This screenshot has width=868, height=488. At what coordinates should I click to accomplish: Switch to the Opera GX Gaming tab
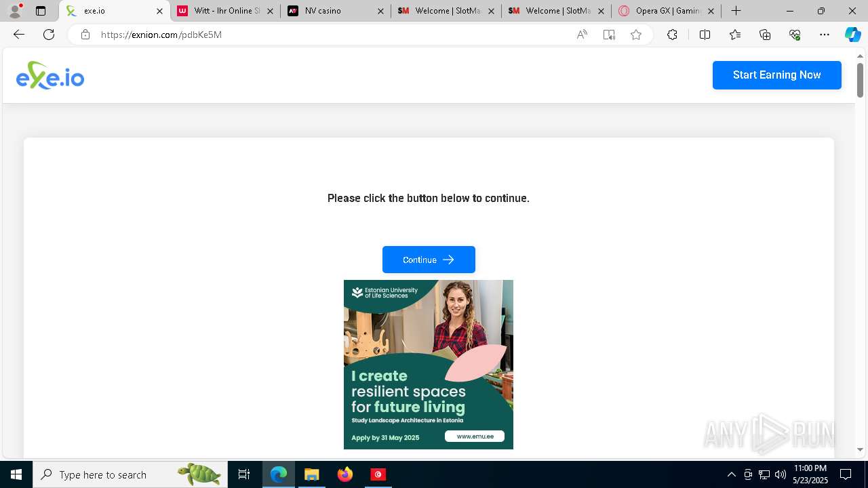pyautogui.click(x=668, y=11)
